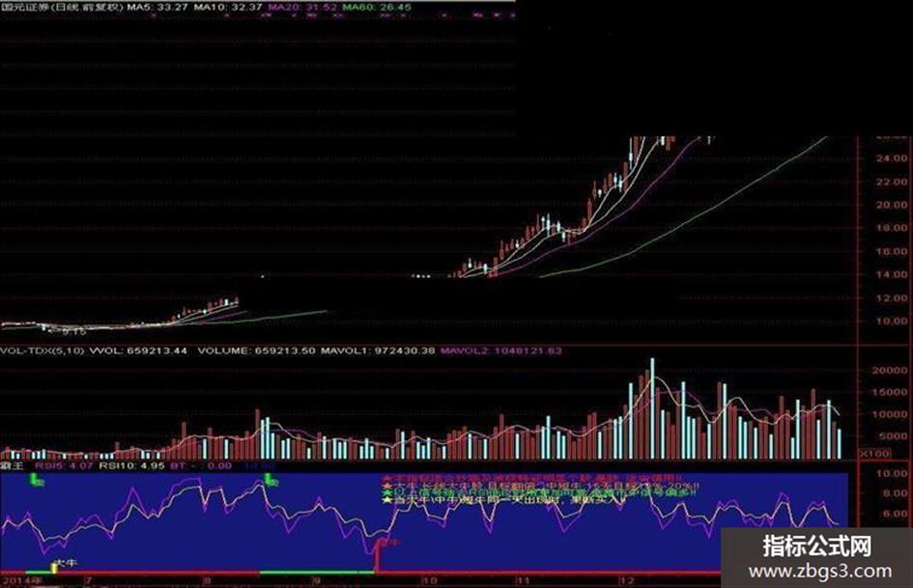Screen dimensions: 913x588
Task: Select the purple MA20: 31.52 readout
Action: pyautogui.click(x=301, y=7)
